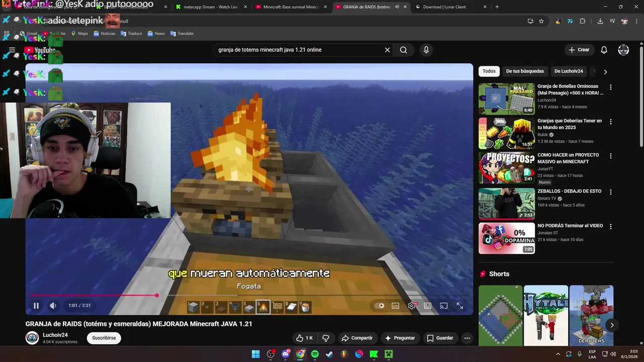Open browser extensions puzzle icon
This screenshot has height=362, width=644.
coord(583,21)
